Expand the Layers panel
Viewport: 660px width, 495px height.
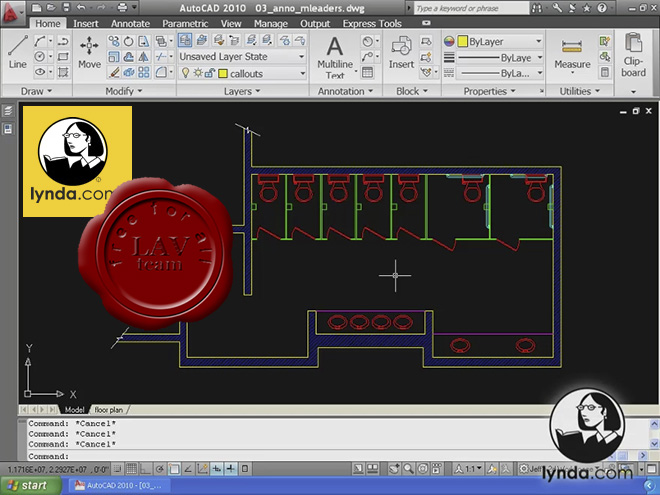(242, 91)
